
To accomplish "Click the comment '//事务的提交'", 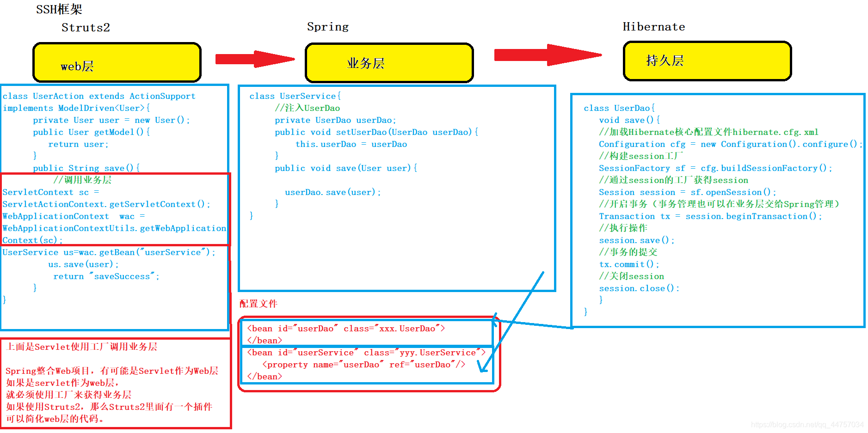I will pyautogui.click(x=628, y=252).
